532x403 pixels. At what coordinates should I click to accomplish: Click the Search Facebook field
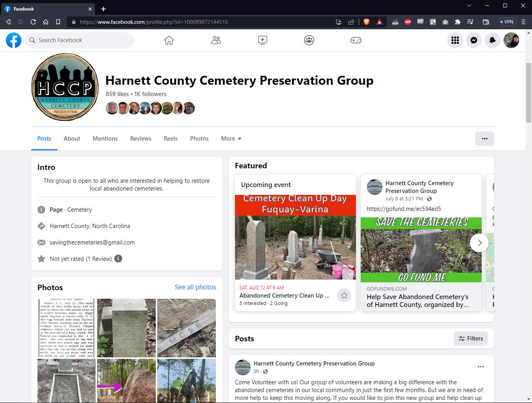click(x=79, y=40)
